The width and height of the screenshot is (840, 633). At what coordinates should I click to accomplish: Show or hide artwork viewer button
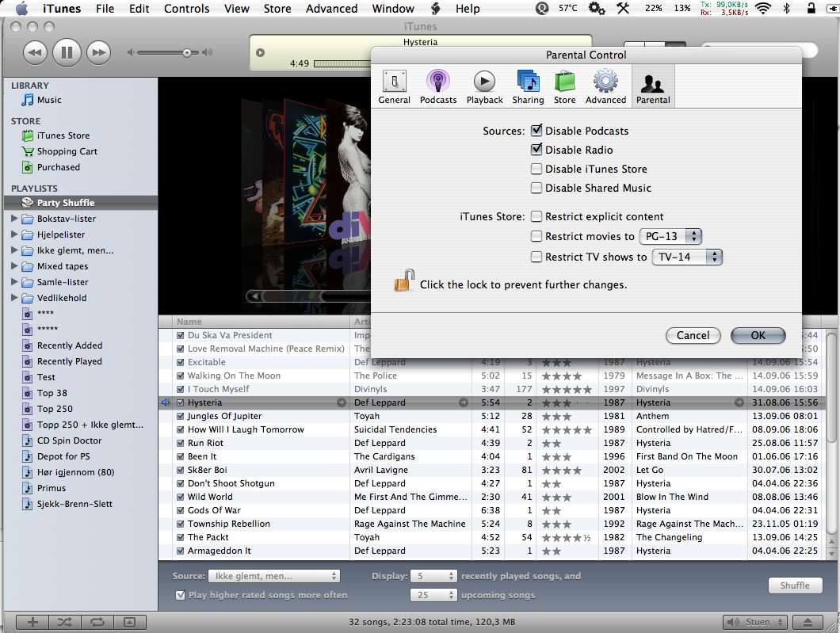pos(129,622)
